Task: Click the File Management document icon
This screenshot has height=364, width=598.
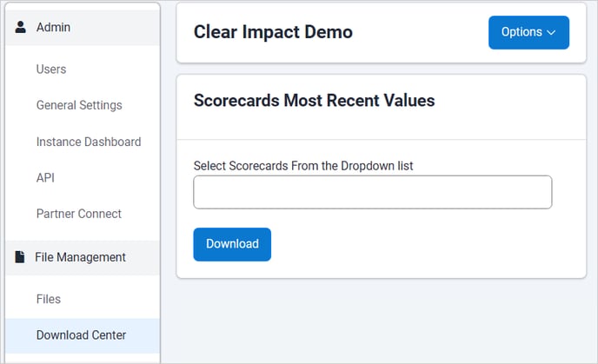Action: pos(19,257)
